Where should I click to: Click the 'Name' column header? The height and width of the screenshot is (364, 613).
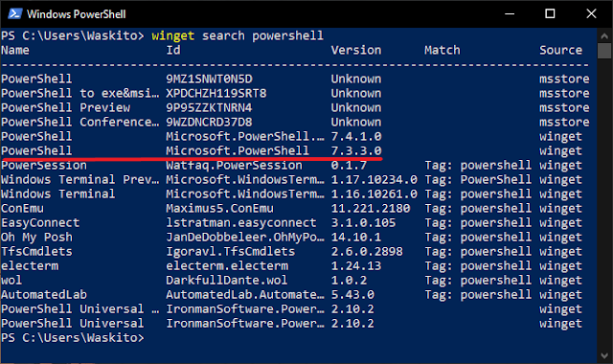pos(15,50)
